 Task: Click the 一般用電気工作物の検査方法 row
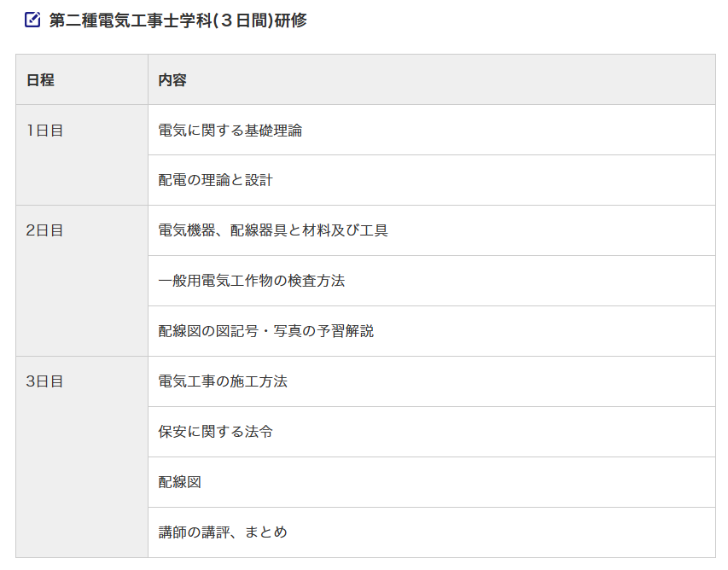coord(252,281)
